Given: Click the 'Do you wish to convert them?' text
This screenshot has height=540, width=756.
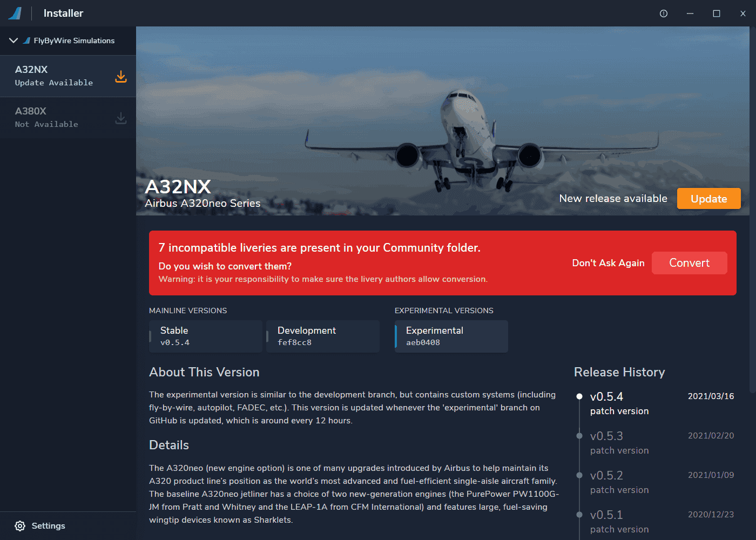Looking at the screenshot, I should coord(225,266).
